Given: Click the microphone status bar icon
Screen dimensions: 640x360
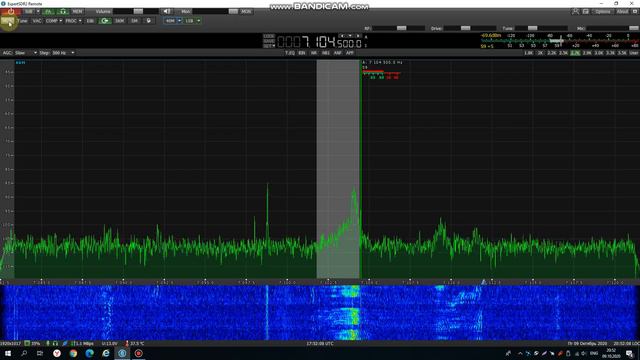Looking at the screenshot, I should point(48,344).
